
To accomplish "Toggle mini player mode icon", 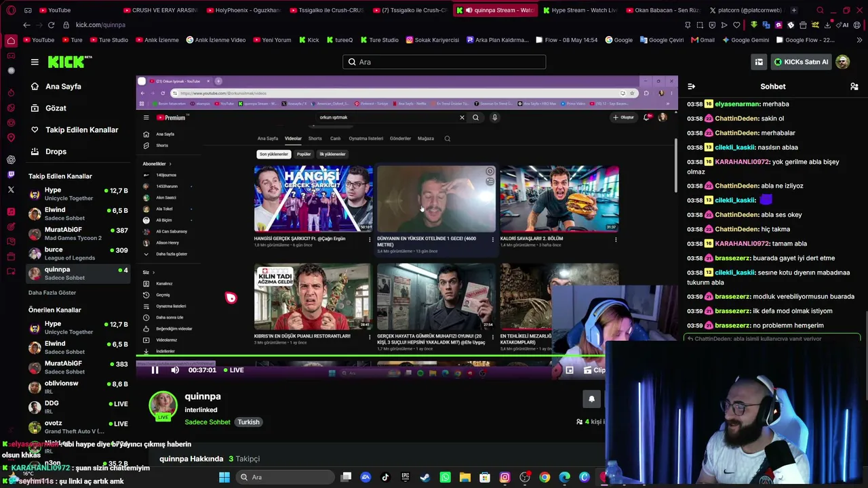I will click(570, 370).
